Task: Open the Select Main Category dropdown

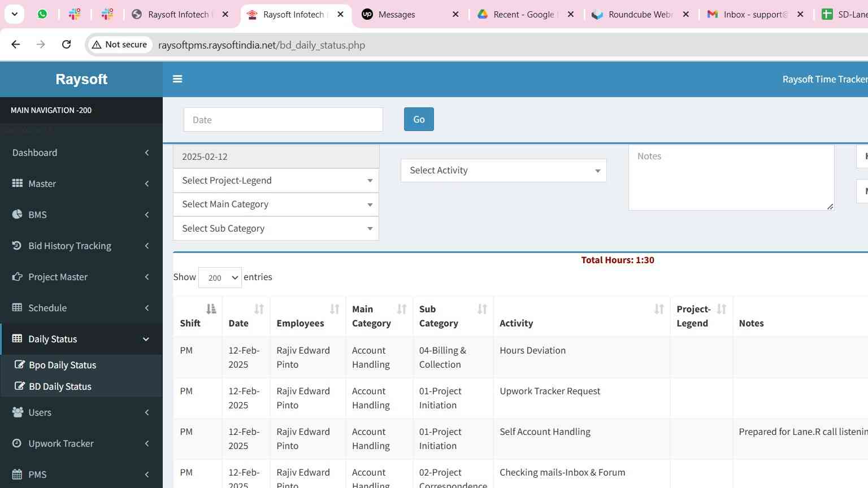Action: coord(276,204)
